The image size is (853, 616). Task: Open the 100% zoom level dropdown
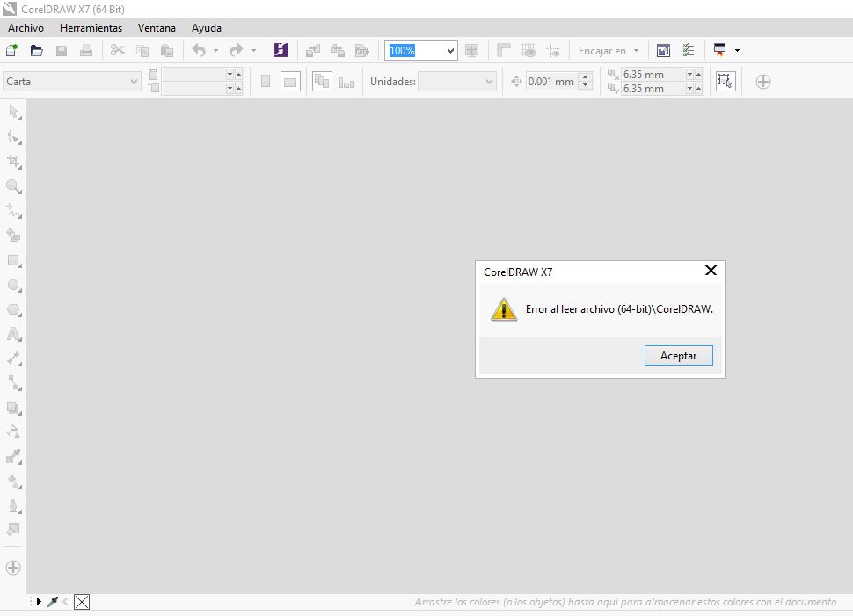(450, 51)
